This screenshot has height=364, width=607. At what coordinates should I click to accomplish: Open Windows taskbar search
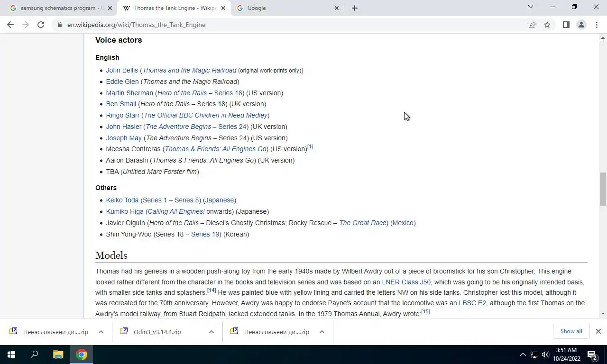[34, 355]
